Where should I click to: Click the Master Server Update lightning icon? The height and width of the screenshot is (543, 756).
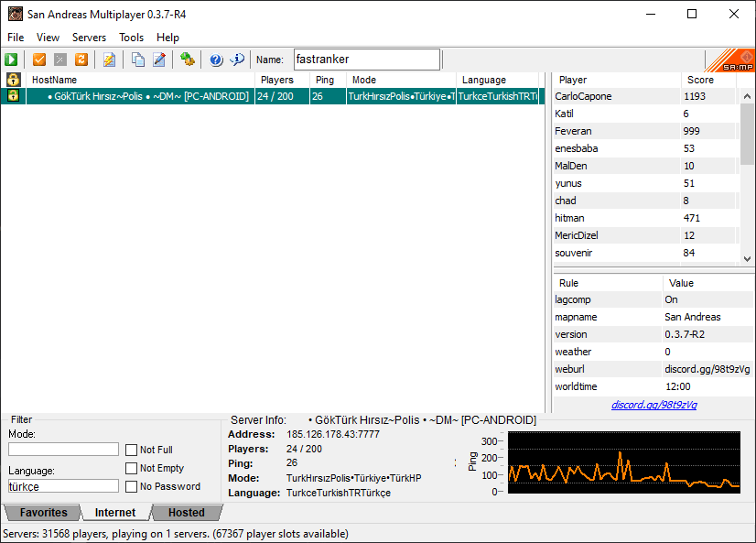pos(110,60)
